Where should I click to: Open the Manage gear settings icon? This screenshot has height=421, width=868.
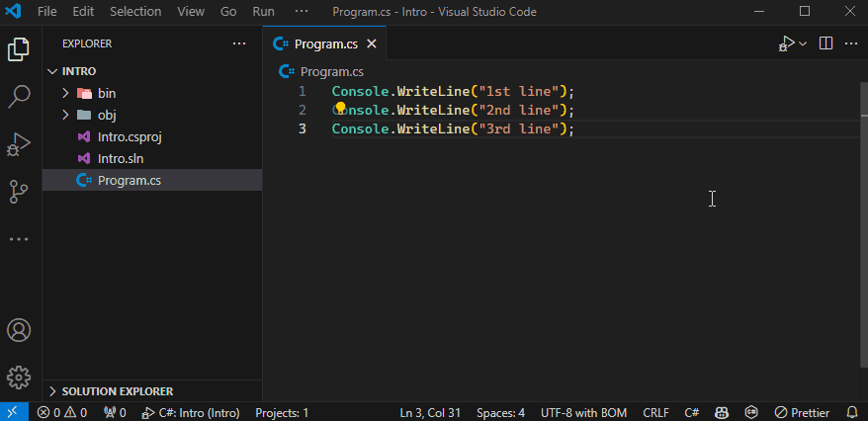click(18, 378)
